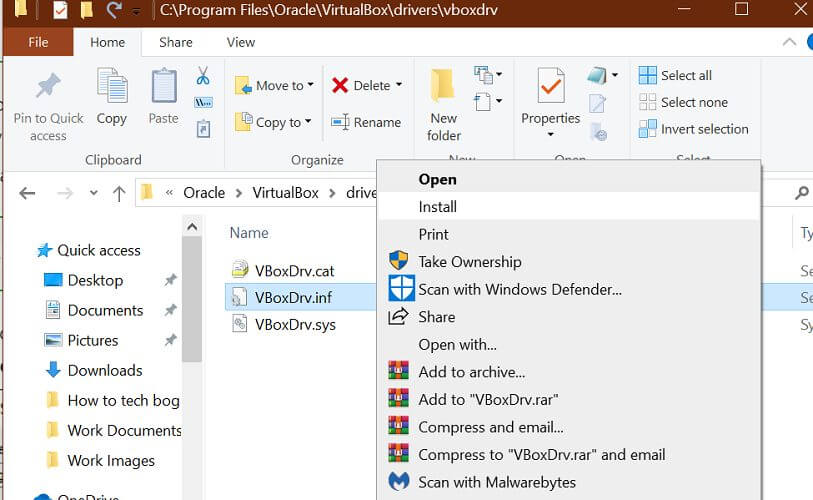Select Print in the context menu
Viewport: 813px width, 500px height.
pos(569,234)
